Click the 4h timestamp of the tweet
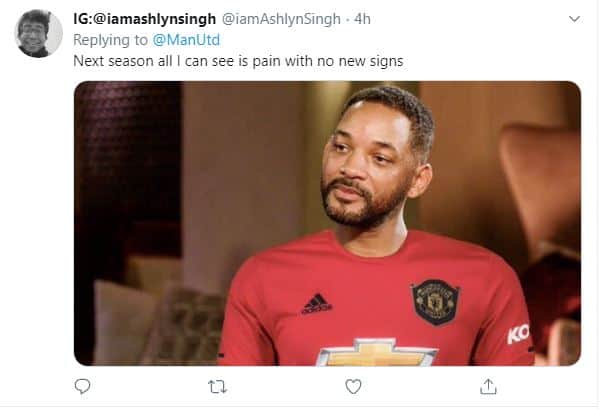The width and height of the screenshot is (600, 409). pos(363,19)
